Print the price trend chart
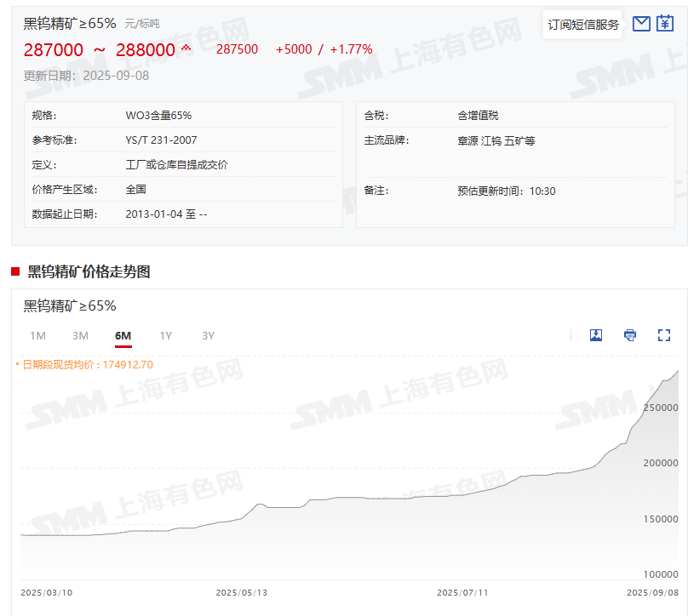Screen dimensions: 688x616 630,335
